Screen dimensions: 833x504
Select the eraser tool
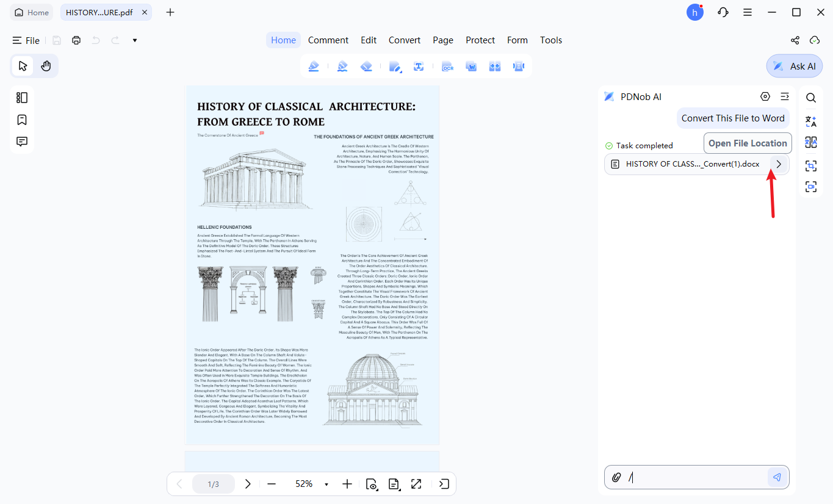(367, 67)
